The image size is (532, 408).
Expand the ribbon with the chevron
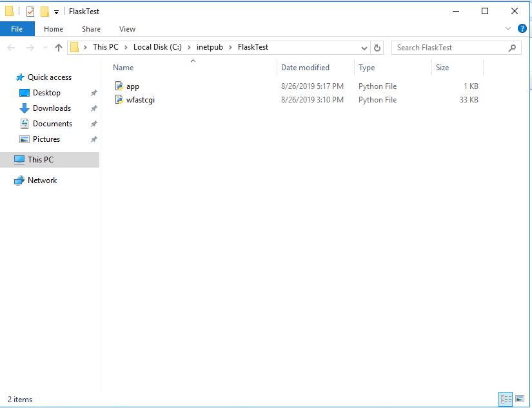tap(508, 28)
